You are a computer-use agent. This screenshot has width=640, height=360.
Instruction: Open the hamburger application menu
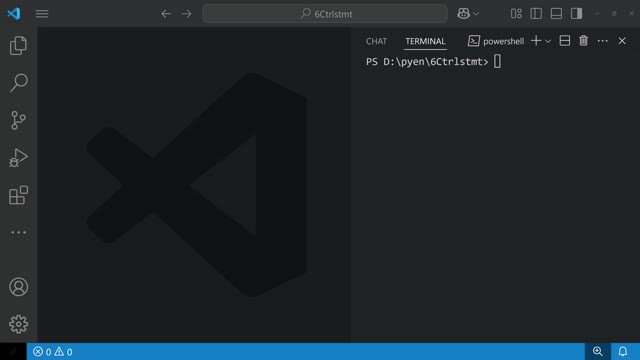click(42, 14)
